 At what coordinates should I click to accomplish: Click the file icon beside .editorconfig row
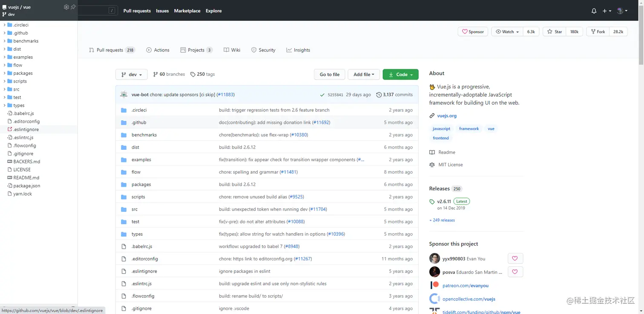tap(124, 259)
